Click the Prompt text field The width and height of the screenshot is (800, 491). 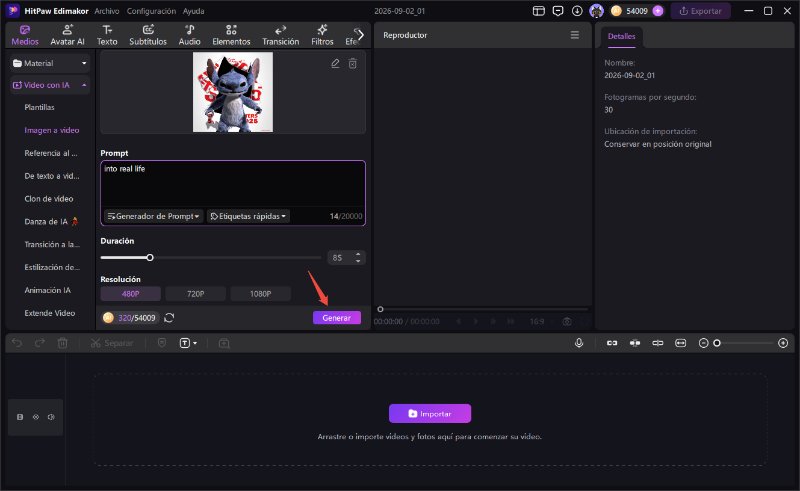(x=233, y=185)
